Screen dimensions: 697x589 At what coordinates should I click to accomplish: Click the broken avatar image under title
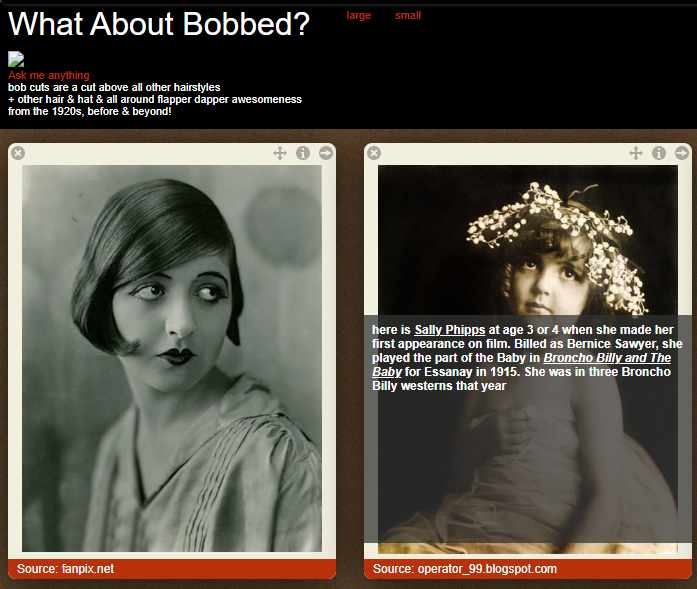point(16,60)
